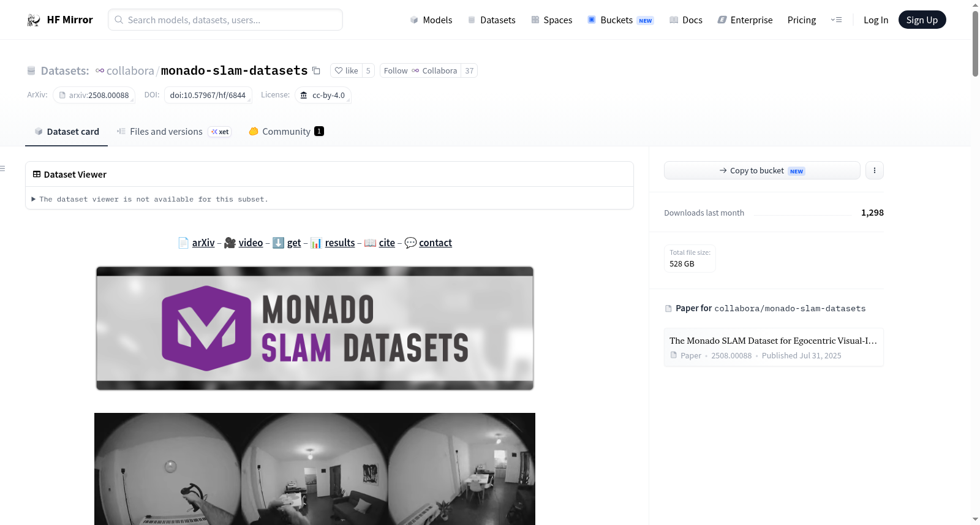Switch to Files and versions tab
Image resolution: width=980 pixels, height=525 pixels.
click(x=173, y=131)
